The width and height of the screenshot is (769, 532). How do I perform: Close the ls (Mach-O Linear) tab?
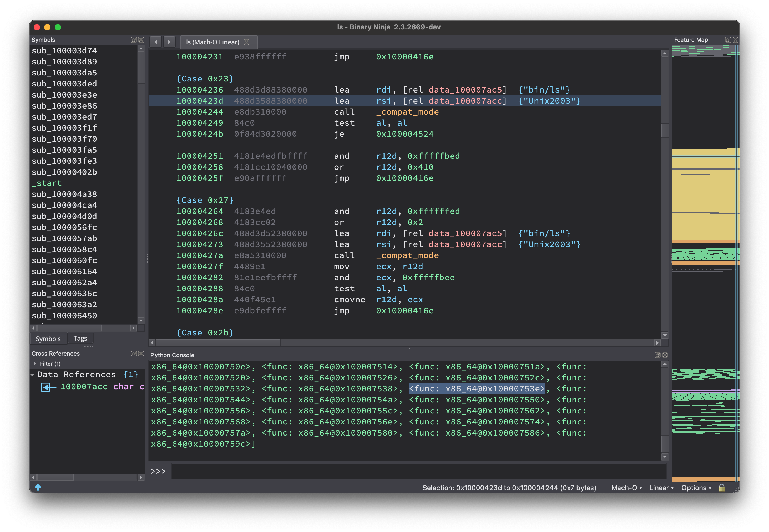(x=246, y=42)
